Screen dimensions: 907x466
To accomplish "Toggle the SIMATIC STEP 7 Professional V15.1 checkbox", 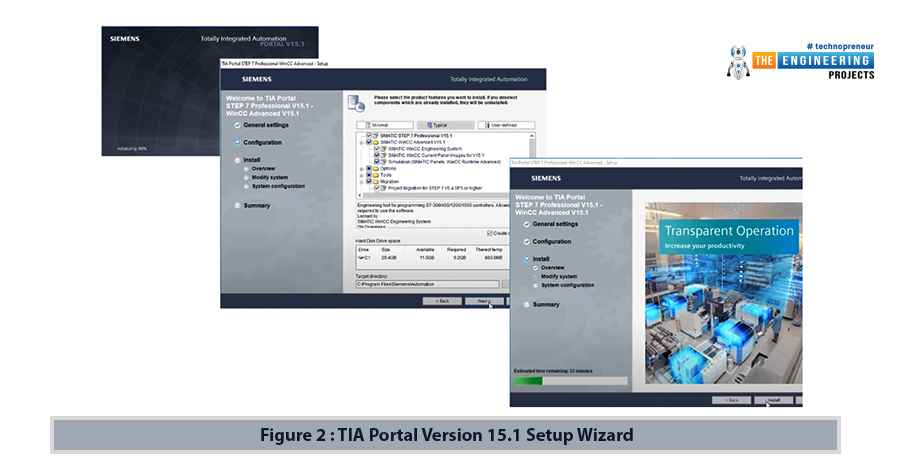I will pos(368,135).
